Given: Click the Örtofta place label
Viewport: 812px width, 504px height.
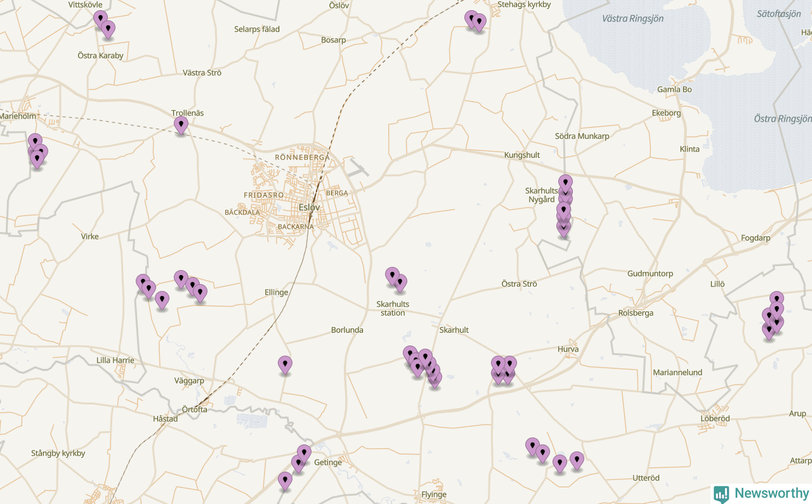Looking at the screenshot, I should point(194,409).
